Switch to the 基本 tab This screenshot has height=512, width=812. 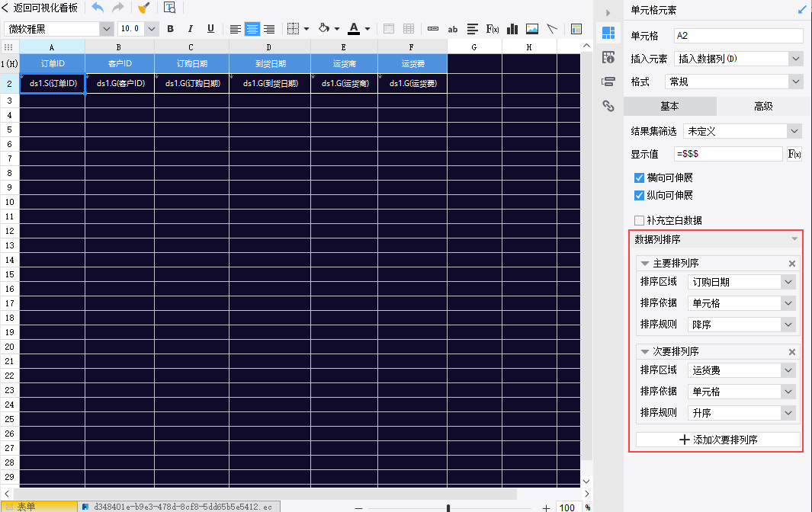coord(670,106)
